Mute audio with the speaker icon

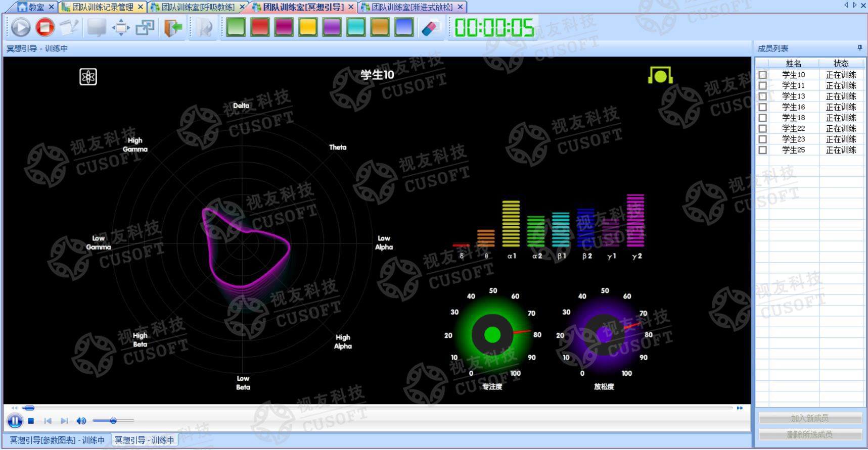click(x=81, y=421)
